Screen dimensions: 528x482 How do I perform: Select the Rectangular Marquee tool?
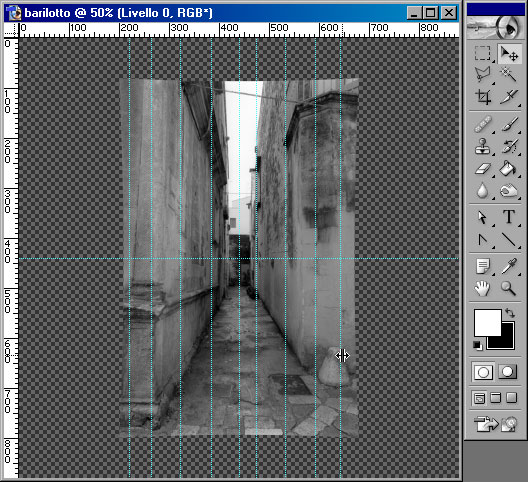pos(483,54)
